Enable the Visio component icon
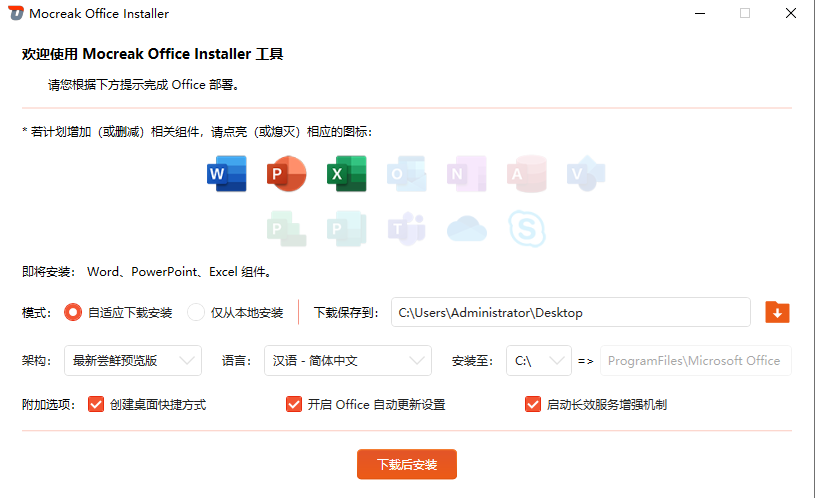 pos(586,174)
